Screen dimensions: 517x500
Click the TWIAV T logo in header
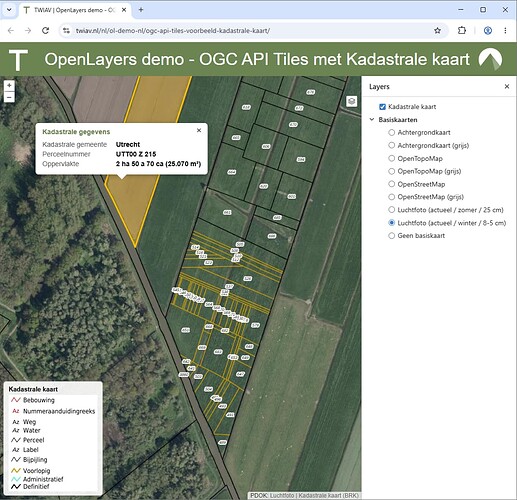pyautogui.click(x=18, y=60)
